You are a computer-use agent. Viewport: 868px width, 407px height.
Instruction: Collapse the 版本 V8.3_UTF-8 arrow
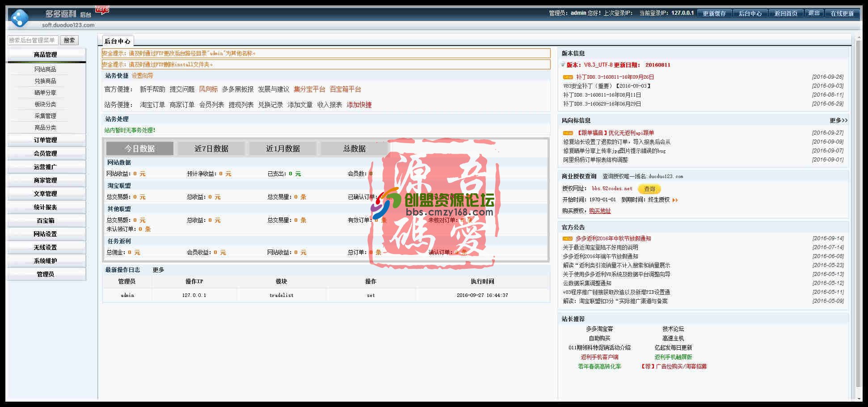click(x=563, y=65)
